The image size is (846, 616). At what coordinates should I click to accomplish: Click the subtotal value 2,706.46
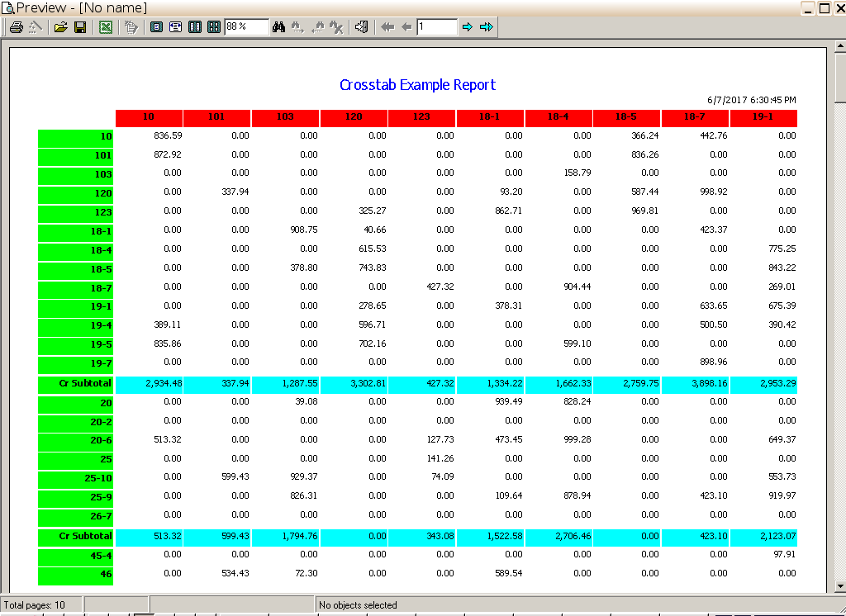click(x=573, y=537)
